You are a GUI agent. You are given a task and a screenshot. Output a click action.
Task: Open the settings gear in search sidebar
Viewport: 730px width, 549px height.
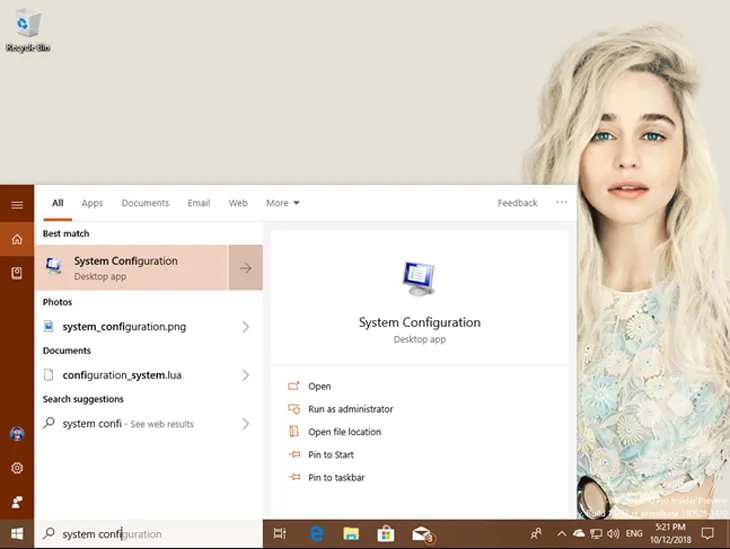[x=17, y=468]
